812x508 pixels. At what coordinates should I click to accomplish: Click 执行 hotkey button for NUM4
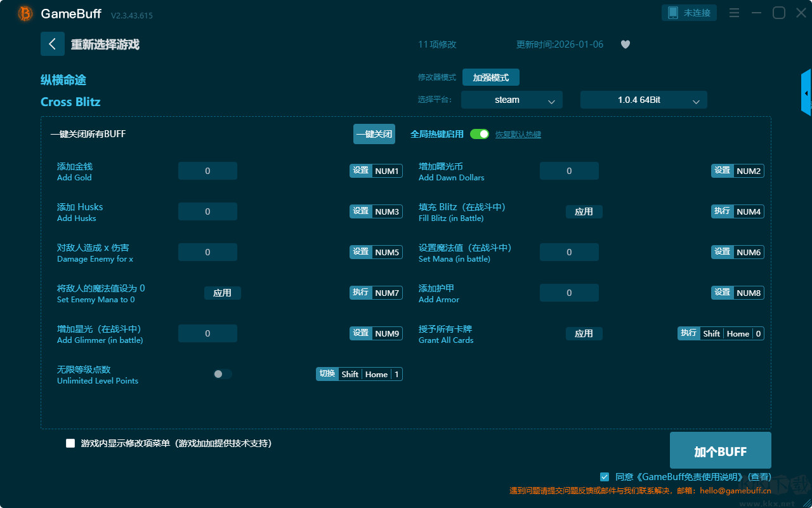[723, 211]
